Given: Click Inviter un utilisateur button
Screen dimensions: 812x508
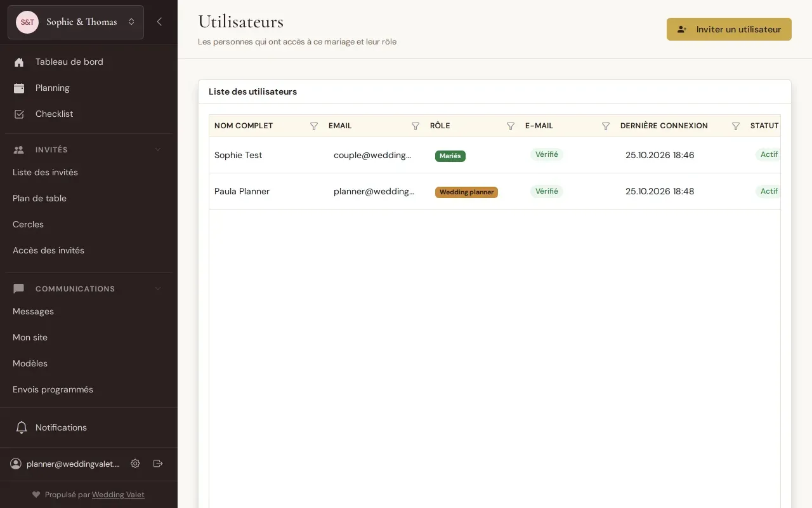Looking at the screenshot, I should (729, 29).
